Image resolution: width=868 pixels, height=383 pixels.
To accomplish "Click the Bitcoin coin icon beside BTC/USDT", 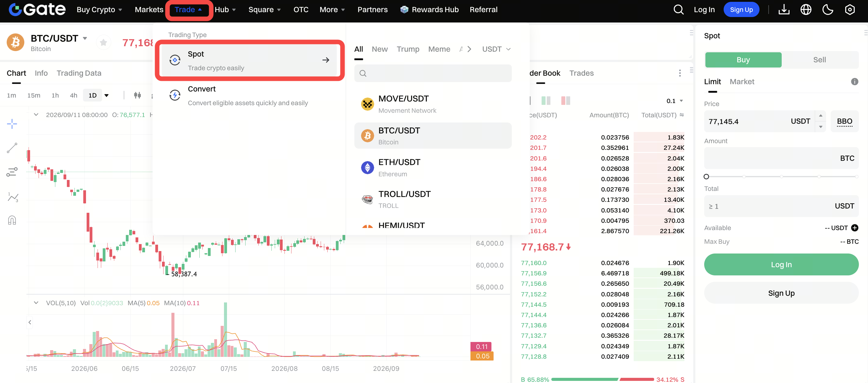I will point(15,43).
